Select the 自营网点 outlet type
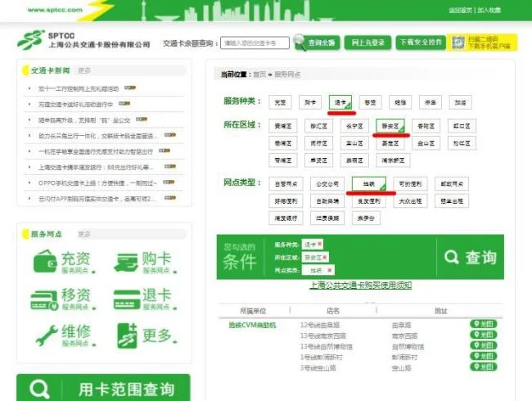This screenshot has height=401, width=532. [x=286, y=184]
